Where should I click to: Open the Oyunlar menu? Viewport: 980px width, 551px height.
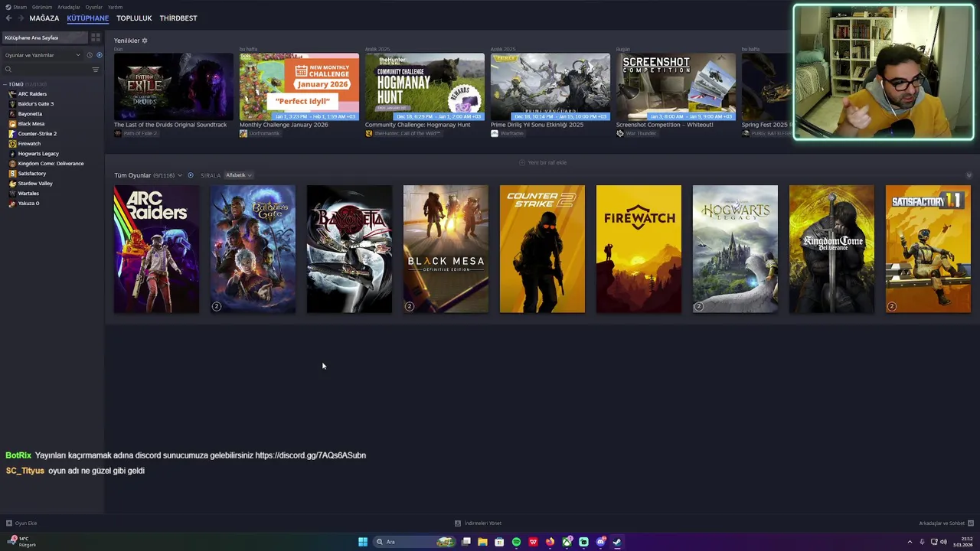coord(94,7)
